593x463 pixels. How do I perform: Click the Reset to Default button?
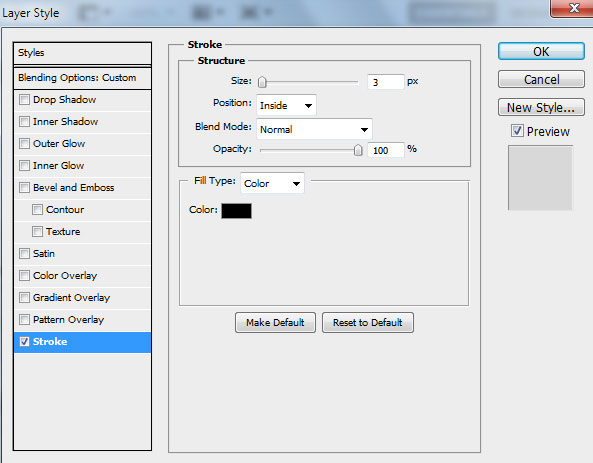(368, 322)
